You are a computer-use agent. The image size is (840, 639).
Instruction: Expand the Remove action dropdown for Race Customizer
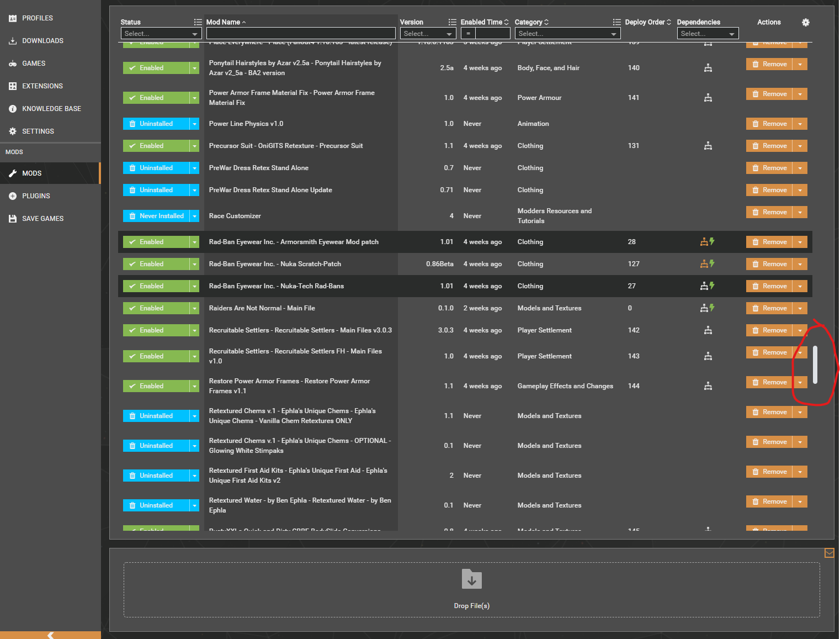[x=800, y=212]
